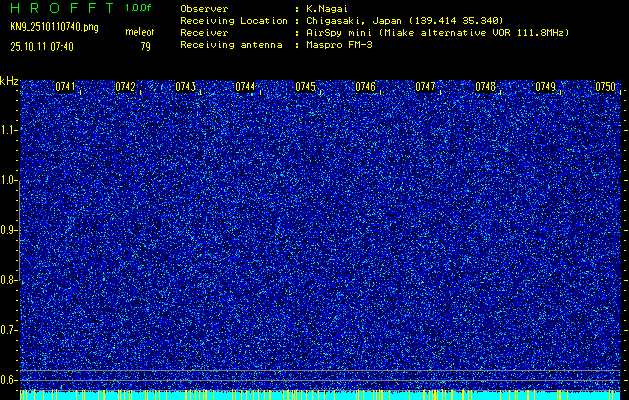Click the observer name K.Nagai
629x400 pixels.
327,8
